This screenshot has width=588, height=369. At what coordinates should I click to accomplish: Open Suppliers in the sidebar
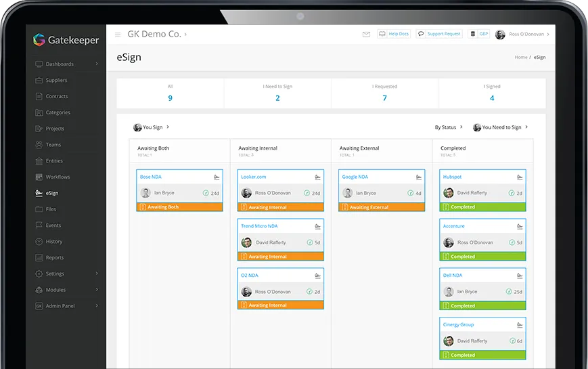coord(56,81)
